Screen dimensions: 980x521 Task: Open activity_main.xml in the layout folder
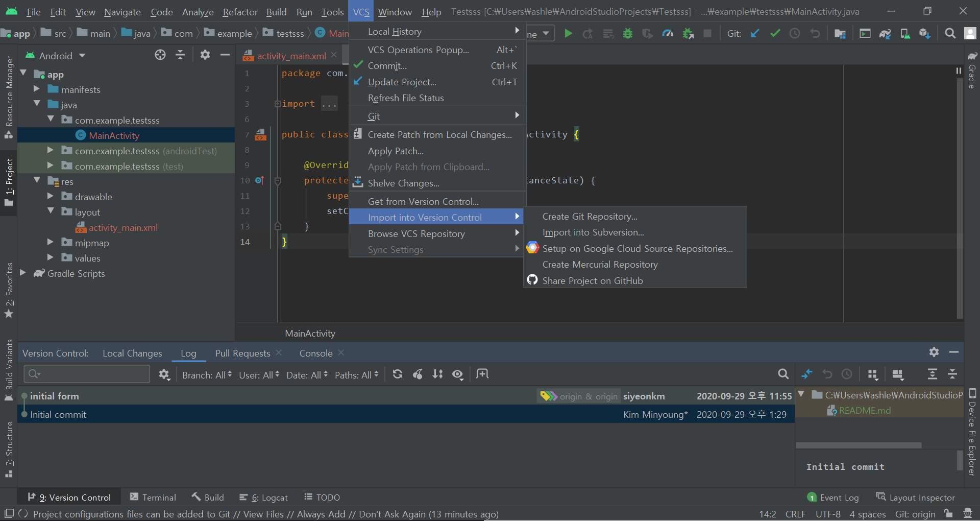(123, 227)
